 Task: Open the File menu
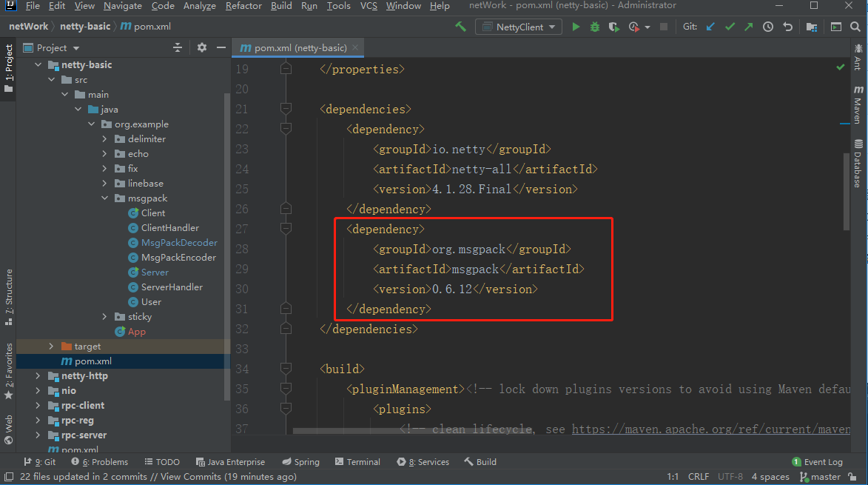pyautogui.click(x=33, y=5)
